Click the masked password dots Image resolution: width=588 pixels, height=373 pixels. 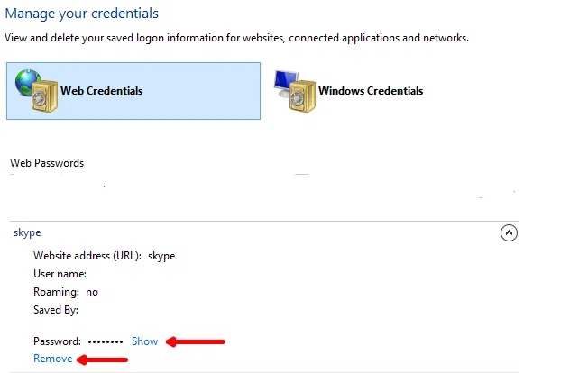coord(105,342)
